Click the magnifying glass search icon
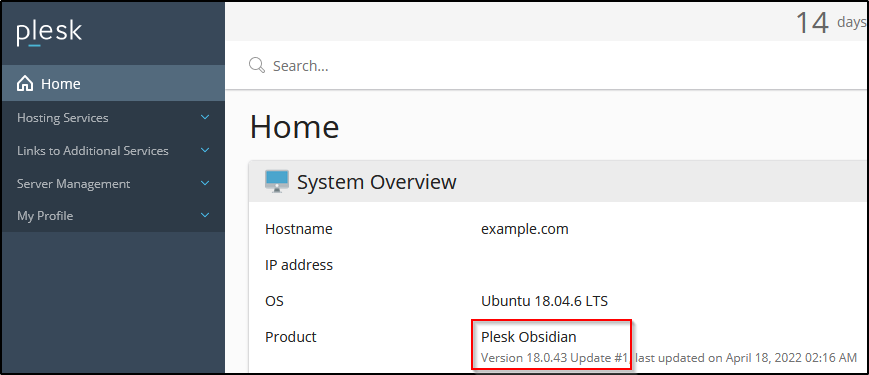 pyautogui.click(x=257, y=65)
